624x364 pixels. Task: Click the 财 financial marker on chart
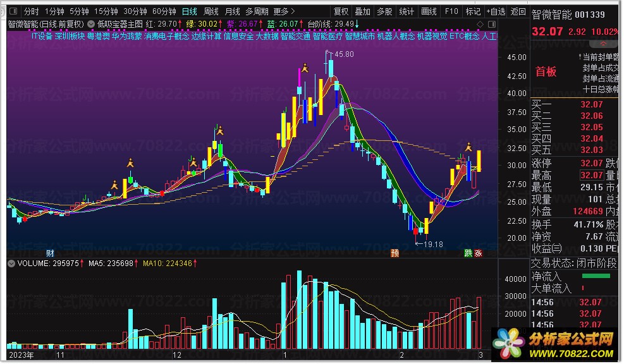50,253
